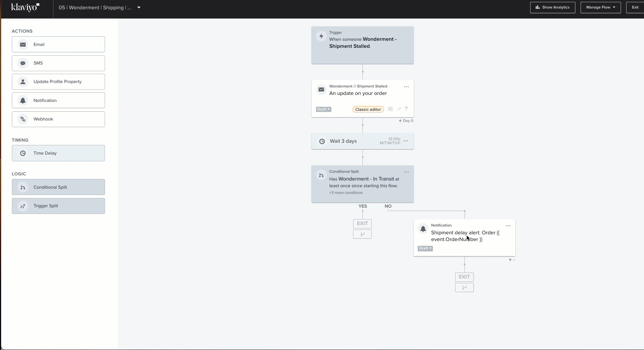Viewport: 644px width, 350px height.
Task: Open the Notification card three-dot menu
Action: [508, 226]
